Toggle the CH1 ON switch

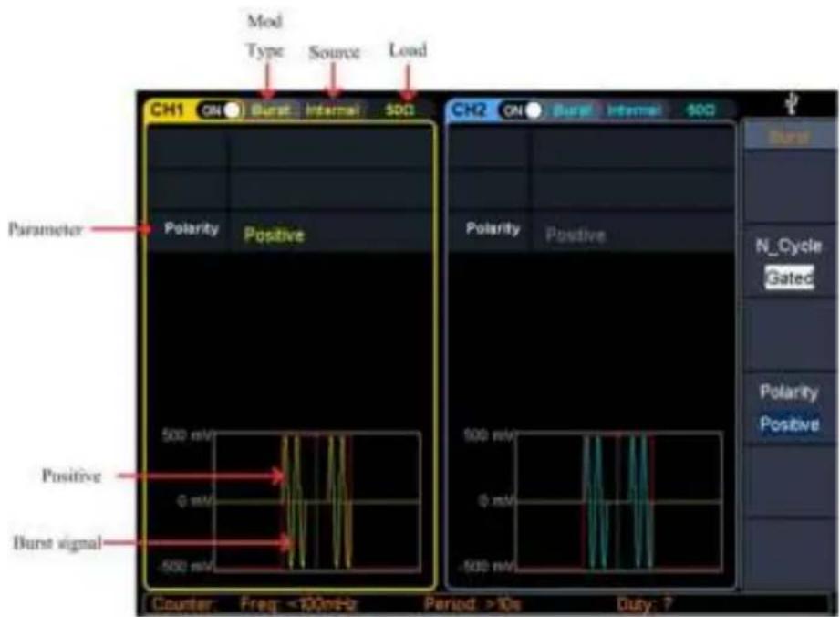point(221,110)
